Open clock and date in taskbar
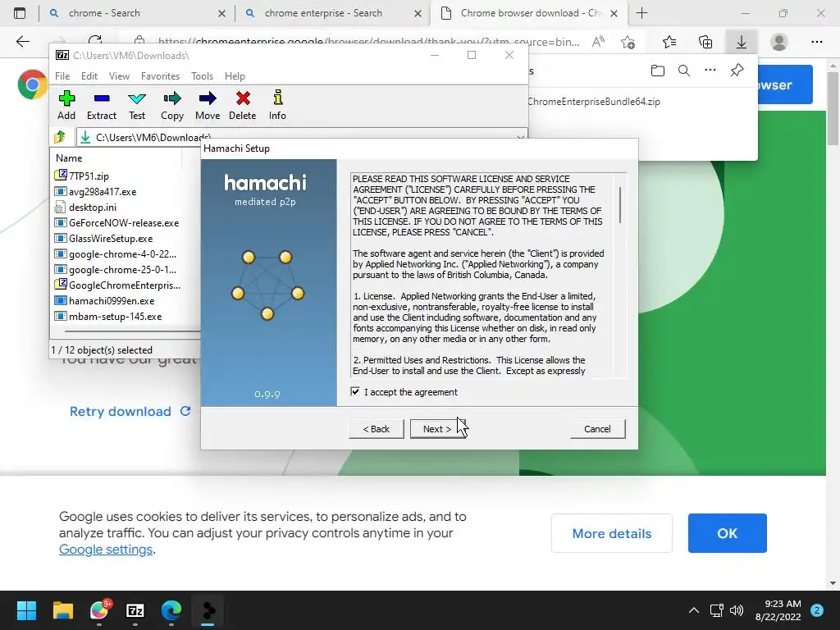 [x=778, y=610]
